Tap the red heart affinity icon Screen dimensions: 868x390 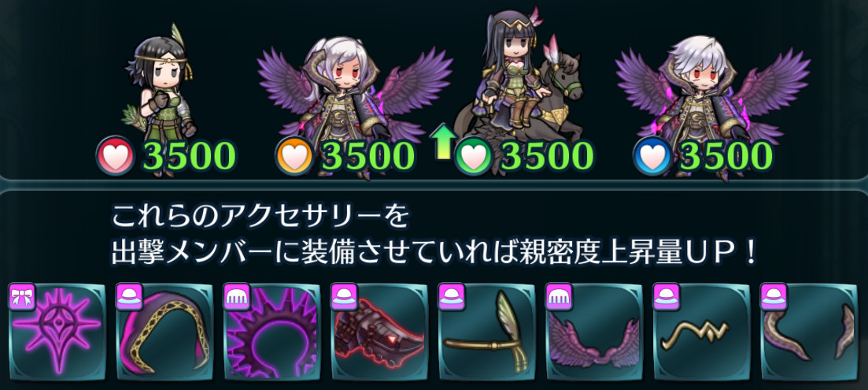point(115,156)
